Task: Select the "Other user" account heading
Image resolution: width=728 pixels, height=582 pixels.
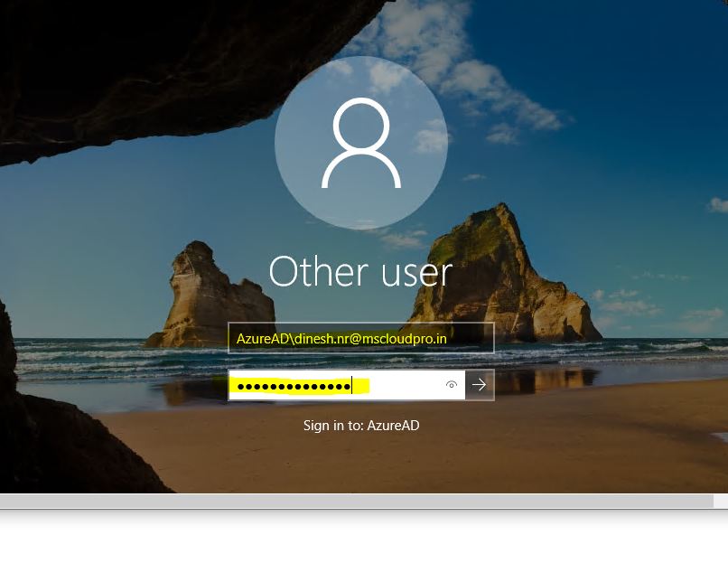Action: pos(360,271)
